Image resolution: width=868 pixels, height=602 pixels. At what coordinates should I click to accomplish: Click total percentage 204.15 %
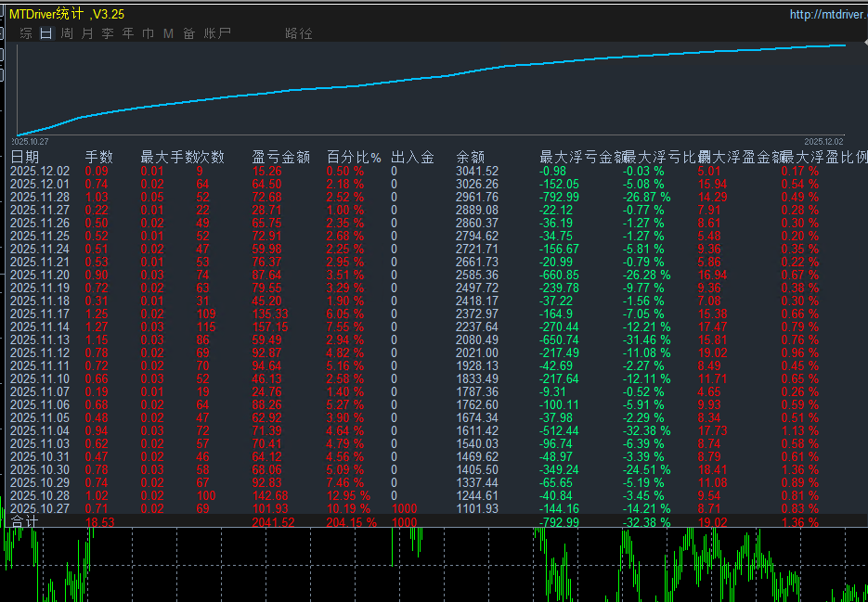point(352,522)
